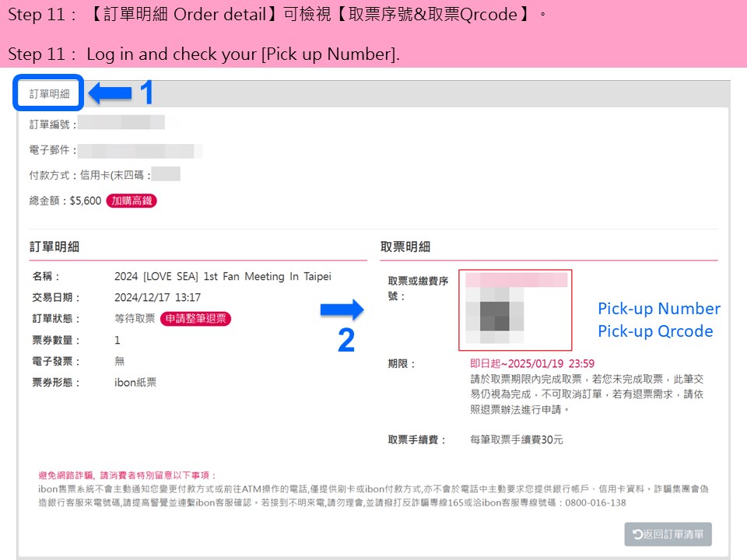This screenshot has height=560, width=747.
Task: Open the 訂單明細 tab
Action: (49, 94)
